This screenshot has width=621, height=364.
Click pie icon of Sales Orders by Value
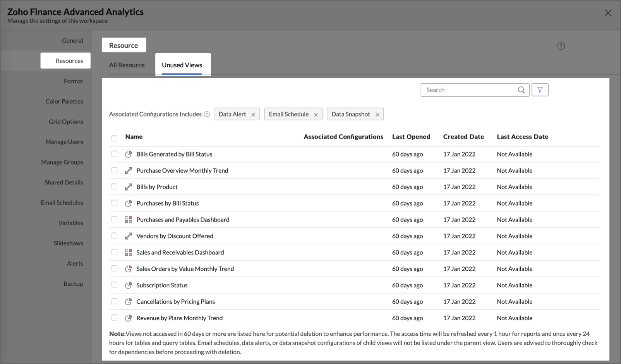[x=129, y=269]
